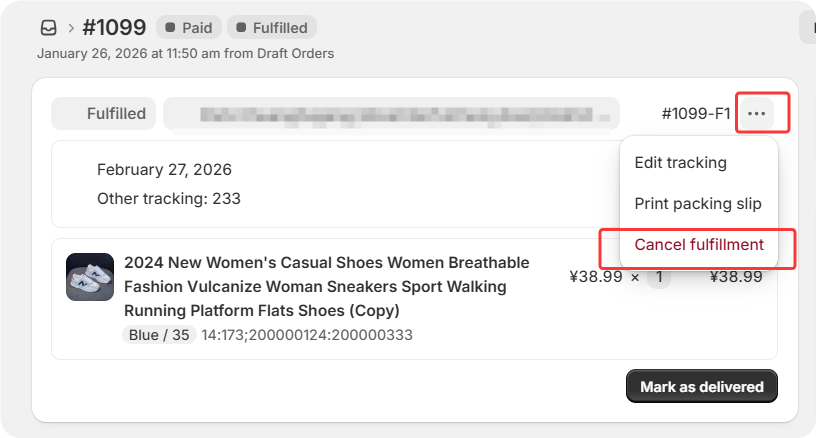
Task: Open the sneakers product thumbnail image
Action: 90,277
